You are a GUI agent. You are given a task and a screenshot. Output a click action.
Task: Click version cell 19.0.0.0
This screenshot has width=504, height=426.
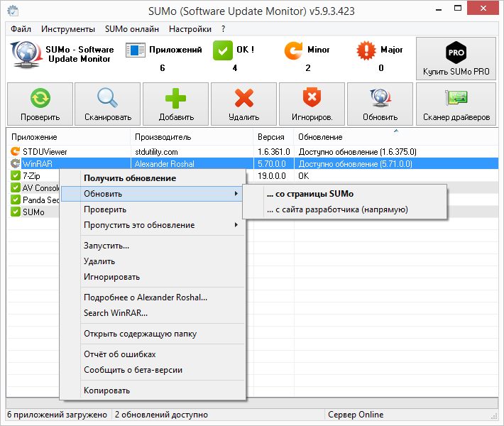point(273,176)
